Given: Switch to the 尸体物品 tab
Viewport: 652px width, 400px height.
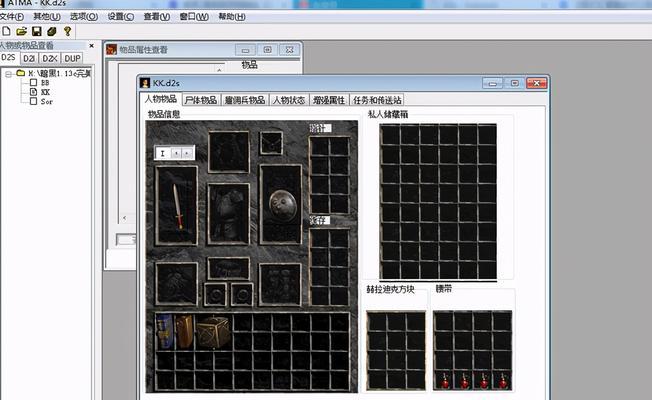Looking at the screenshot, I should point(201,100).
